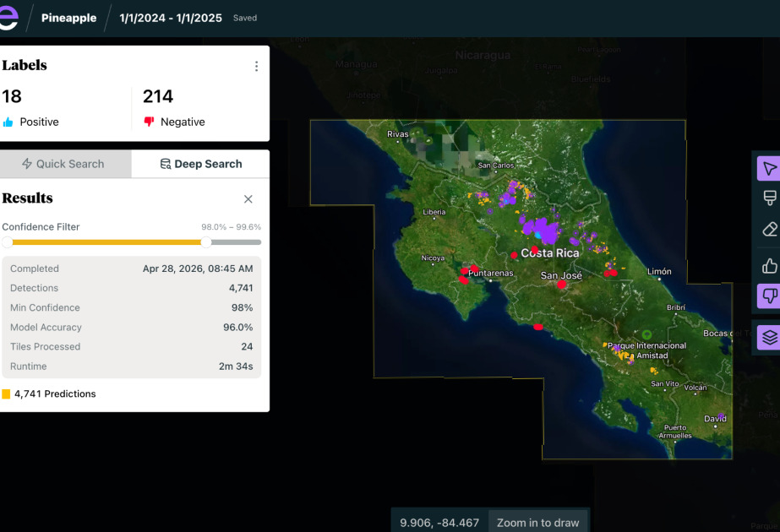This screenshot has height=532, width=780.
Task: Click the Pineapple project name
Action: pos(69,18)
